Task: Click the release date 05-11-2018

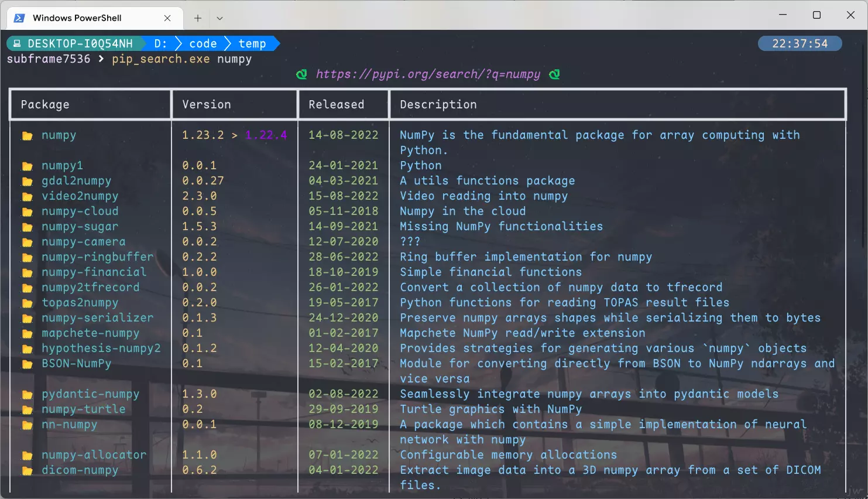Action: pyautogui.click(x=344, y=211)
